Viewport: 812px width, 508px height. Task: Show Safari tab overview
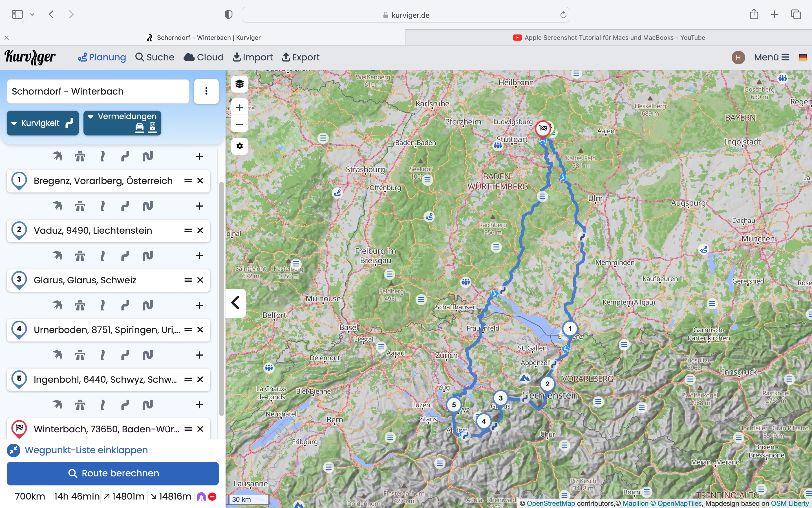pos(796,14)
